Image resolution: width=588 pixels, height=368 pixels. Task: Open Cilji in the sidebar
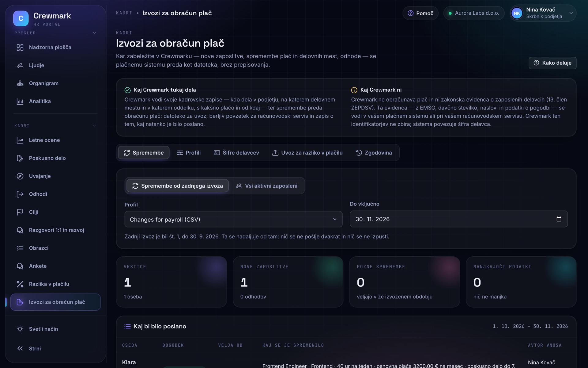[x=55, y=212]
